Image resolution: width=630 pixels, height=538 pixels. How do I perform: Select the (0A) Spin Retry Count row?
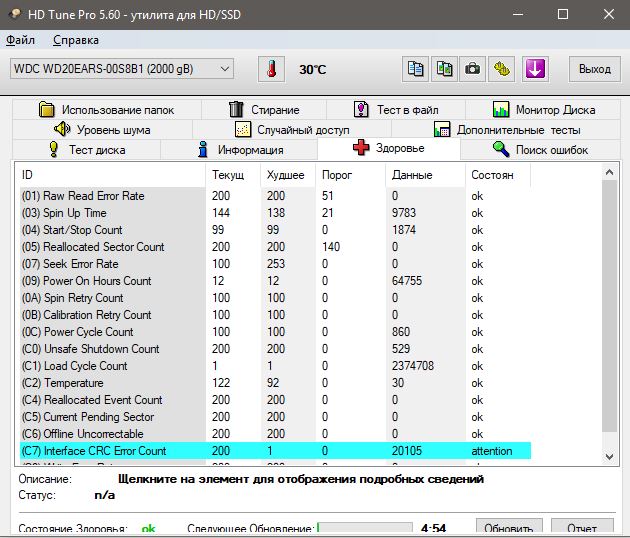click(275, 298)
